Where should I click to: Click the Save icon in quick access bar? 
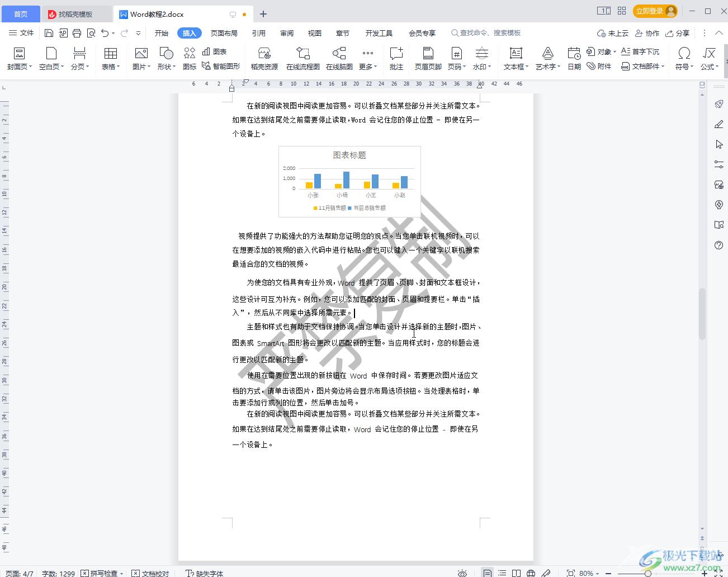click(x=49, y=33)
